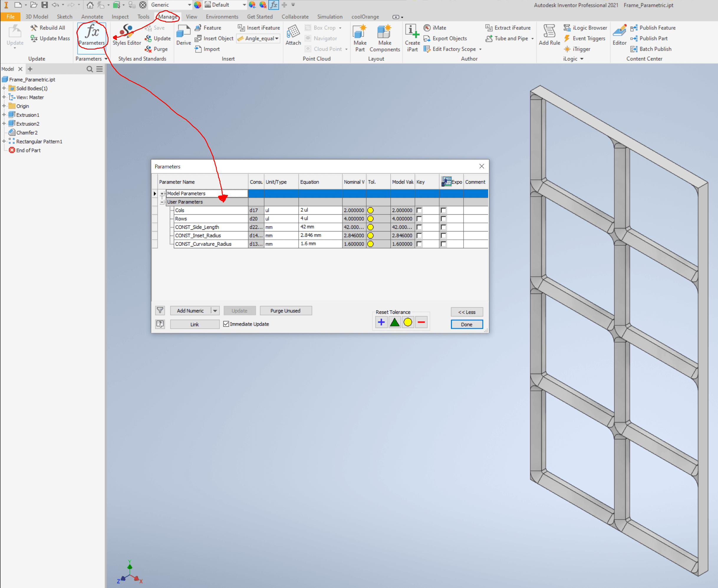The width and height of the screenshot is (718, 588).
Task: Click Event Triggers
Action: 584,38
